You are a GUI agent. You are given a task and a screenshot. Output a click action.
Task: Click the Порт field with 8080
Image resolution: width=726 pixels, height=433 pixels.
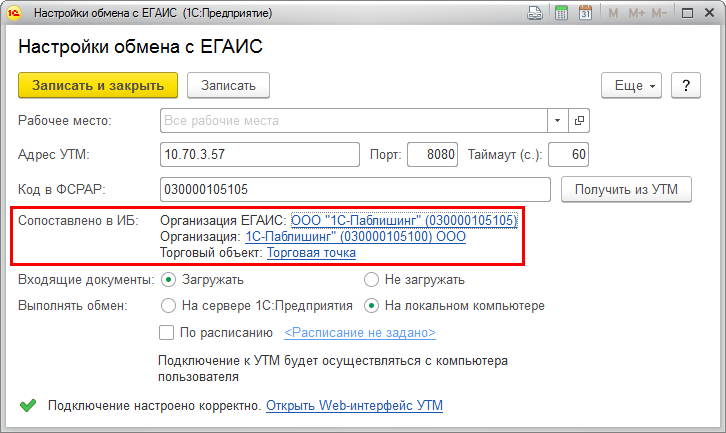point(432,154)
